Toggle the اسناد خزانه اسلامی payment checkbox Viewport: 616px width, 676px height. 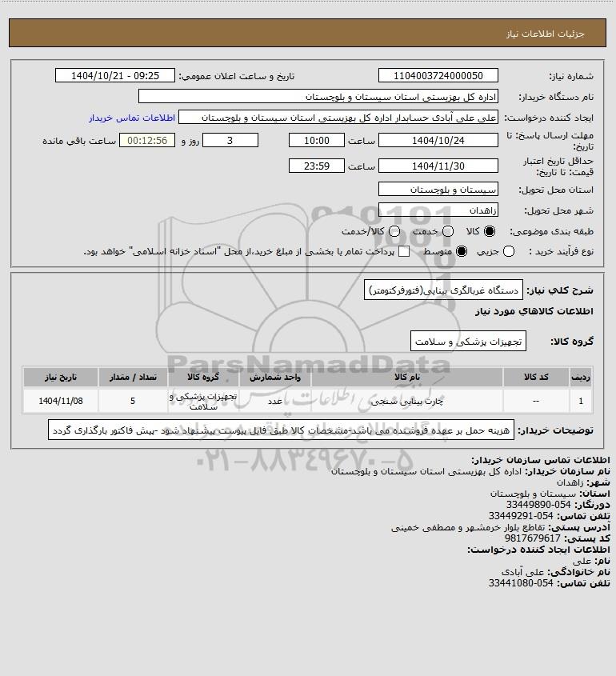click(x=404, y=251)
